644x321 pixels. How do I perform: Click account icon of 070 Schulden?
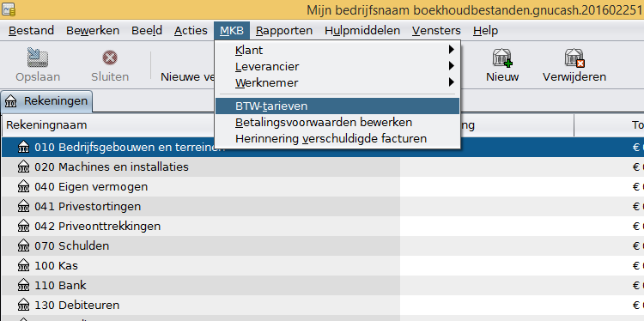(x=24, y=245)
